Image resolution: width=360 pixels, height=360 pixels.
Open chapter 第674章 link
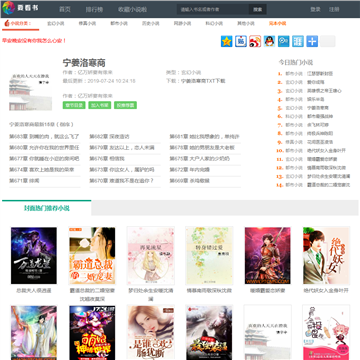(42, 170)
